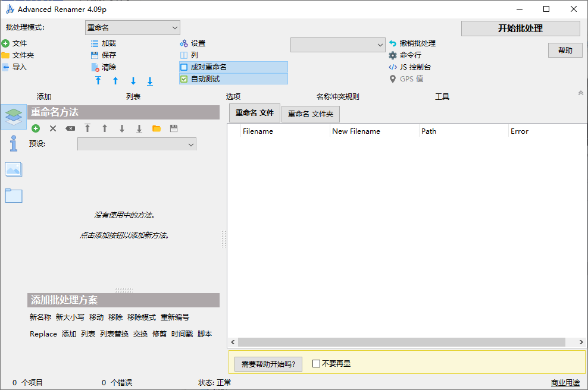Image resolution: width=588 pixels, height=390 pixels.
Task: Click the 开始批处理 button
Action: click(x=520, y=28)
